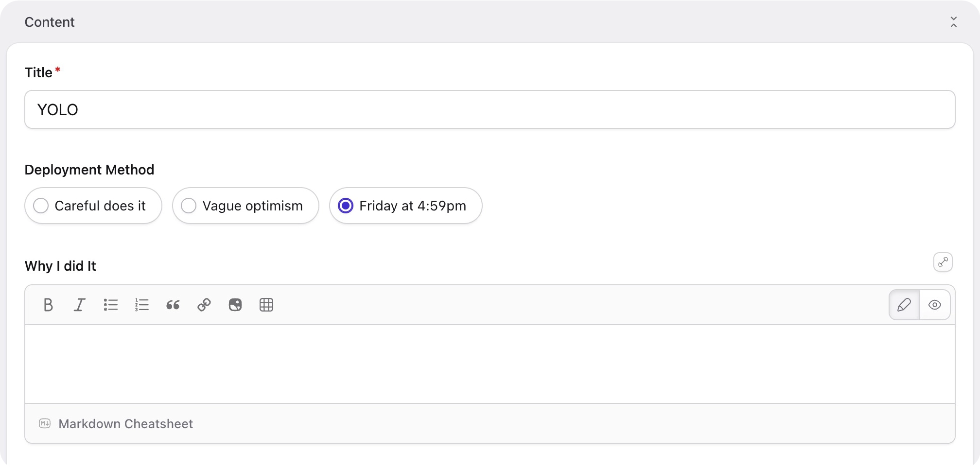980x469 pixels.
Task: Expand the Why I did It editor fullscreen
Action: click(x=943, y=262)
